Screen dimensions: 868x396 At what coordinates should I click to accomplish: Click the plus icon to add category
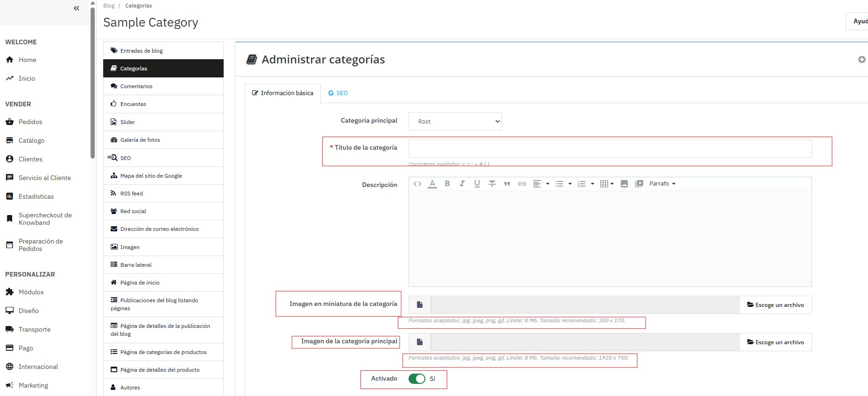[862, 59]
